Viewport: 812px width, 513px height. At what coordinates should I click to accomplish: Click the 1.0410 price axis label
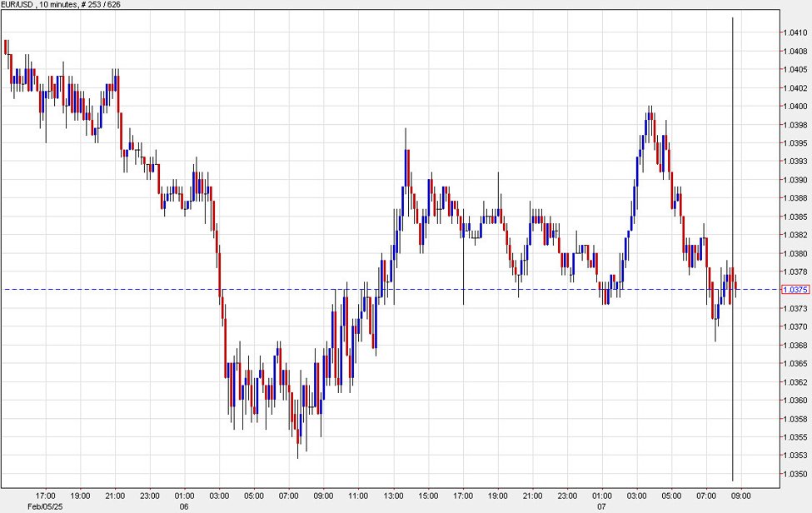[795, 32]
